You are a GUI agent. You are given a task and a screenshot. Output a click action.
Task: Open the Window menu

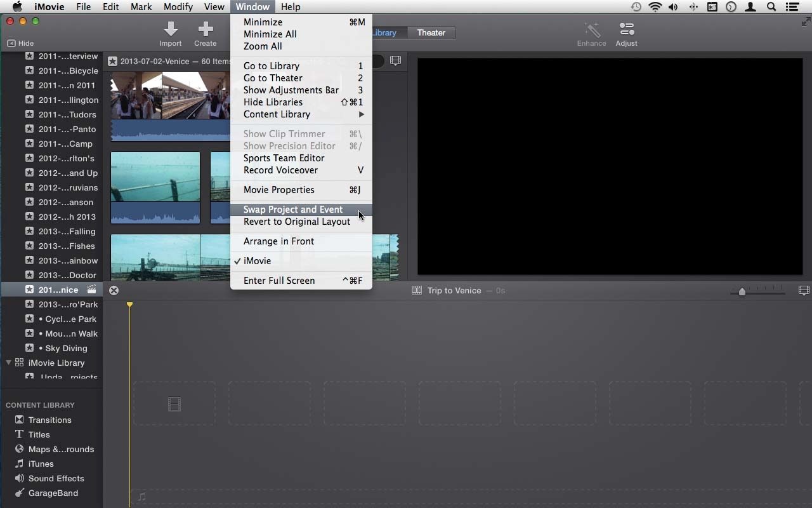[x=252, y=7]
